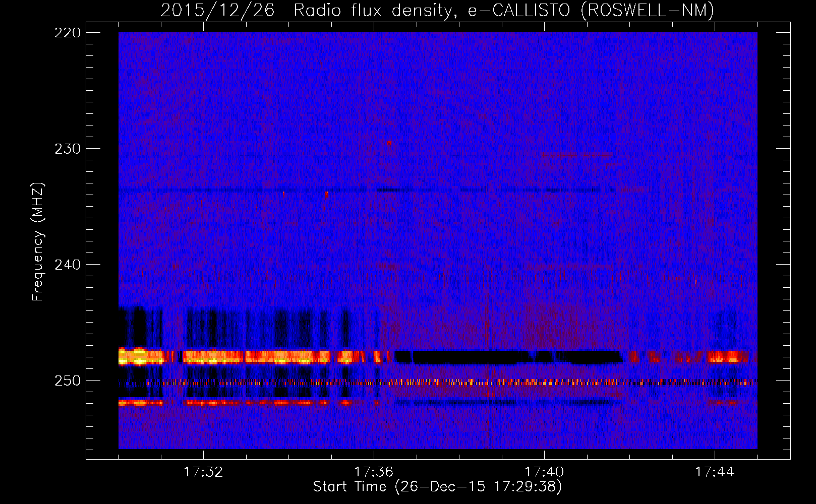Click the thin dark horizontal line near 233.5 MHz

367,190
